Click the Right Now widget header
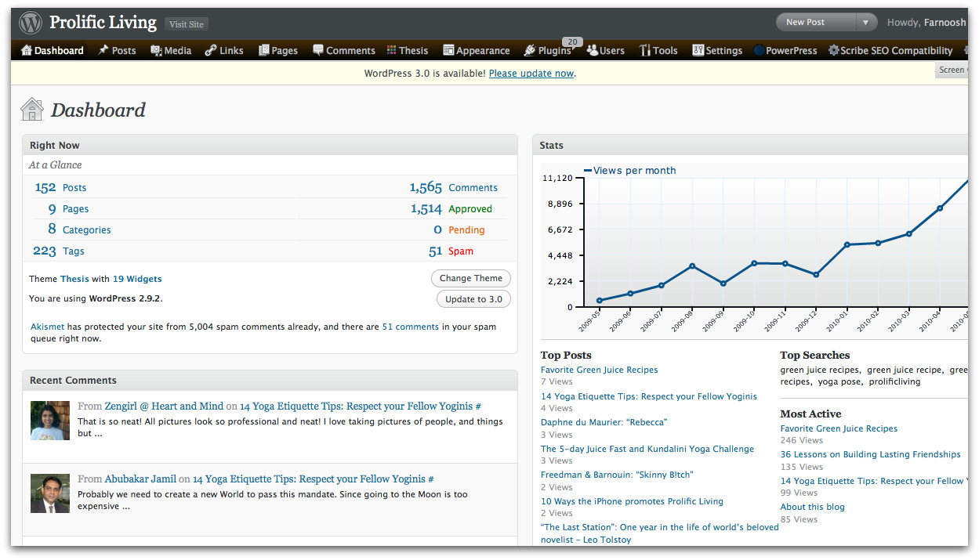The image size is (979, 560). point(270,145)
